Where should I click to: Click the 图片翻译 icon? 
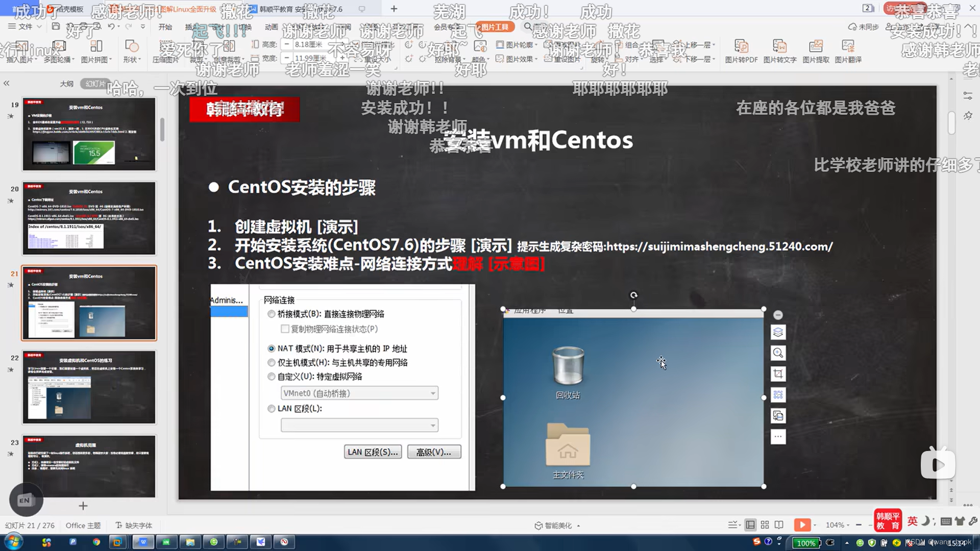pyautogui.click(x=848, y=46)
